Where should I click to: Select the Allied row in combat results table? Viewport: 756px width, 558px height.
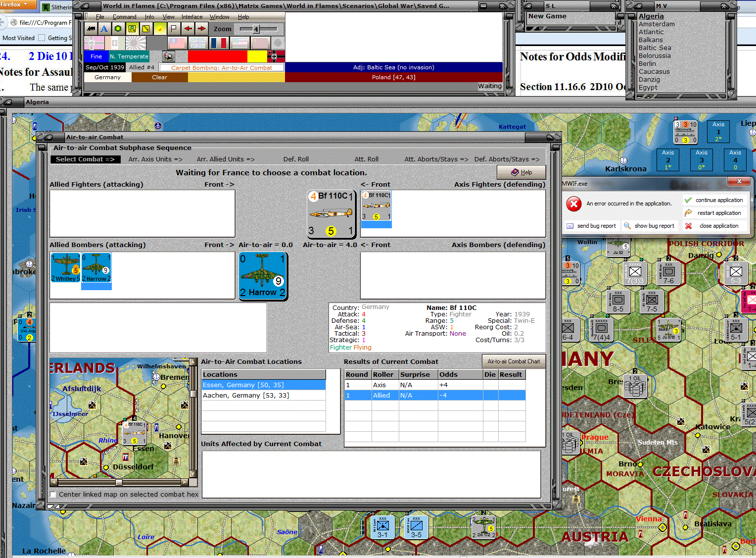[435, 395]
